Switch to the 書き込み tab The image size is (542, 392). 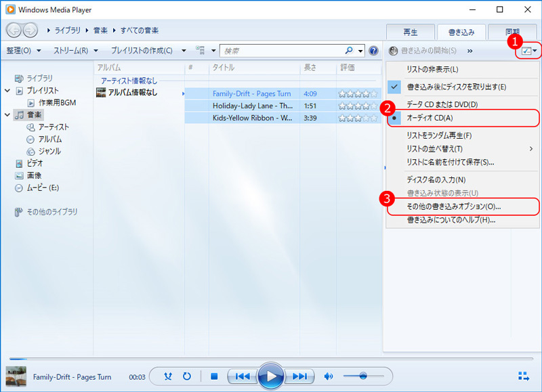coord(461,32)
